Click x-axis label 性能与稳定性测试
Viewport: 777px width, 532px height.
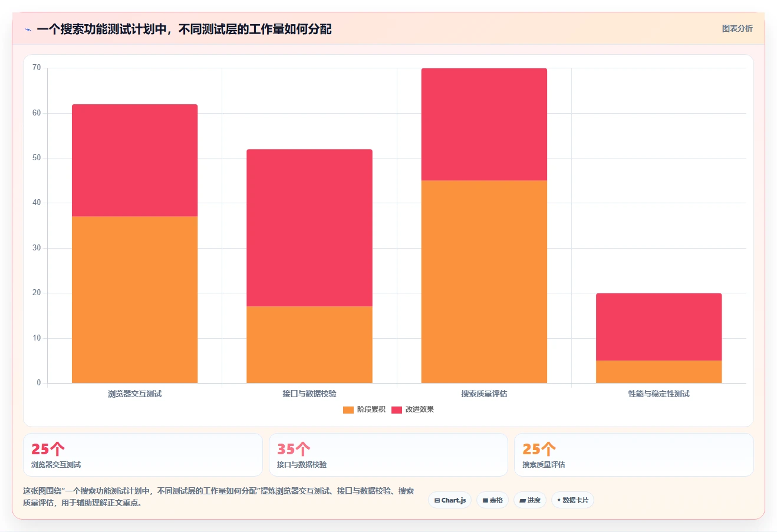(x=659, y=394)
